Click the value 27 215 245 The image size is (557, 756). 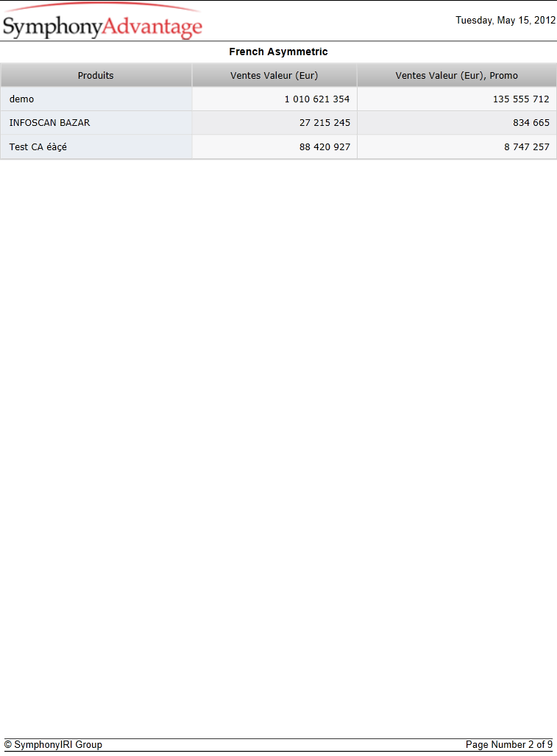coord(324,122)
